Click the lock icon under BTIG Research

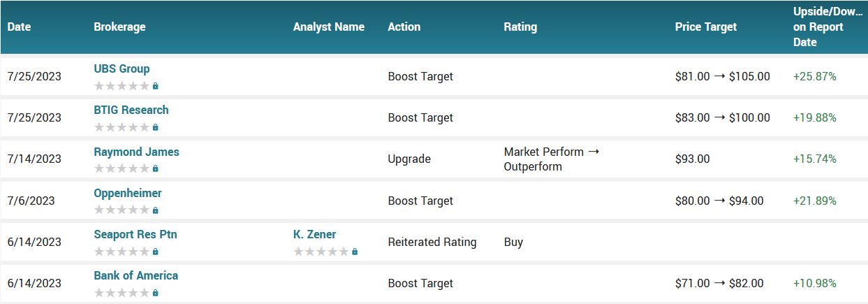[156, 127]
